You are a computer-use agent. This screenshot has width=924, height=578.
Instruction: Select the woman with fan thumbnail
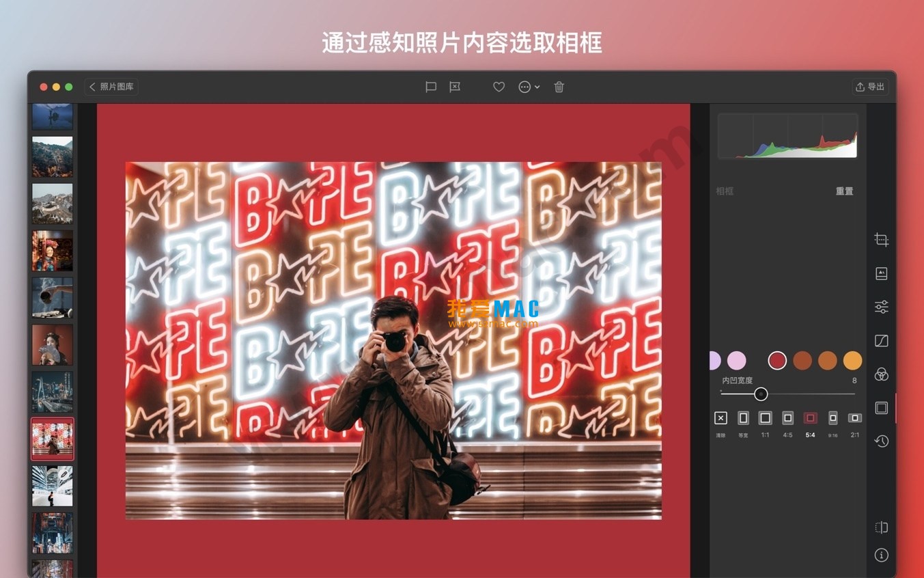[x=53, y=345]
